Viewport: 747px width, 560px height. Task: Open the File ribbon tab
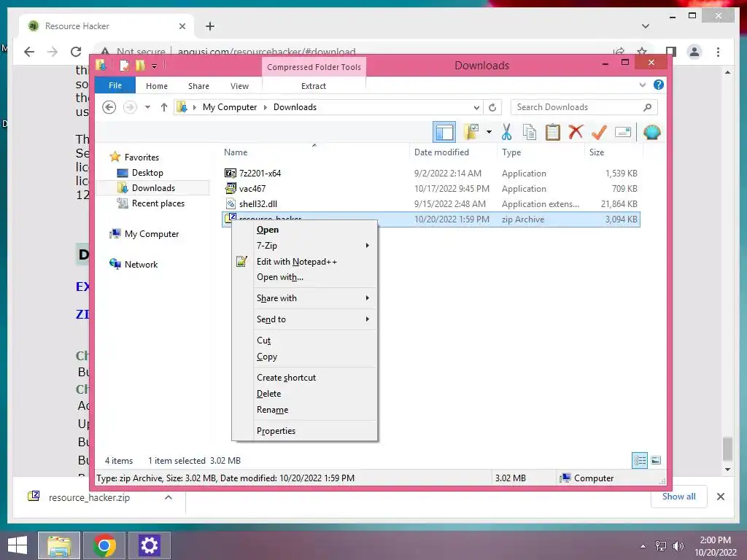tap(115, 85)
